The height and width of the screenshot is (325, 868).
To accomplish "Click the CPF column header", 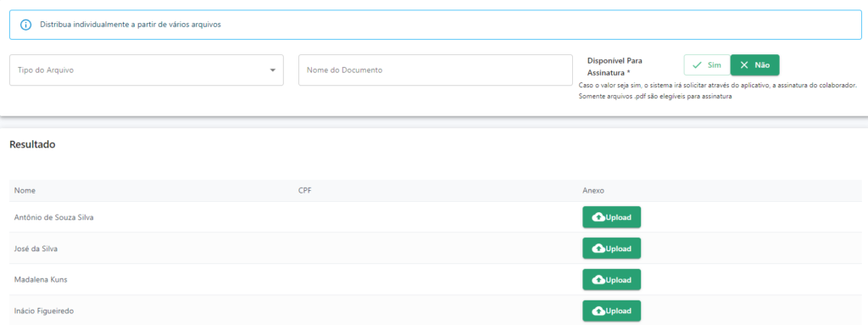I will 304,190.
